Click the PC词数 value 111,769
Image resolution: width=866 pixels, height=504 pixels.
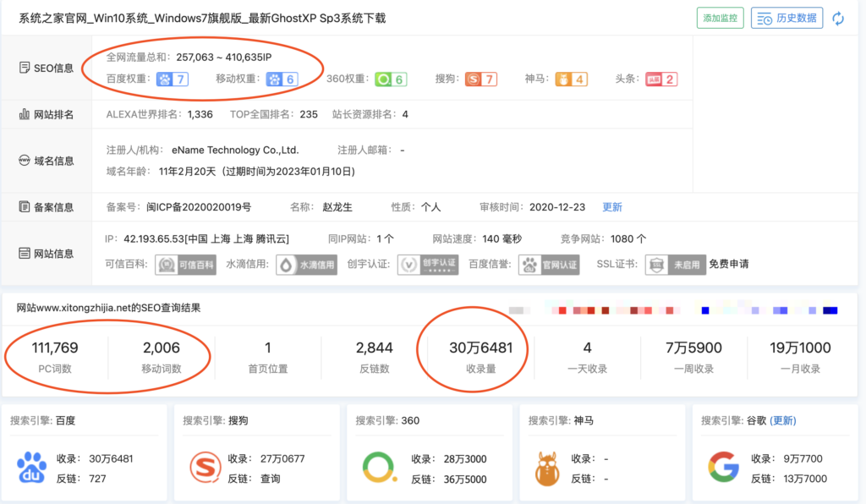coord(55,348)
